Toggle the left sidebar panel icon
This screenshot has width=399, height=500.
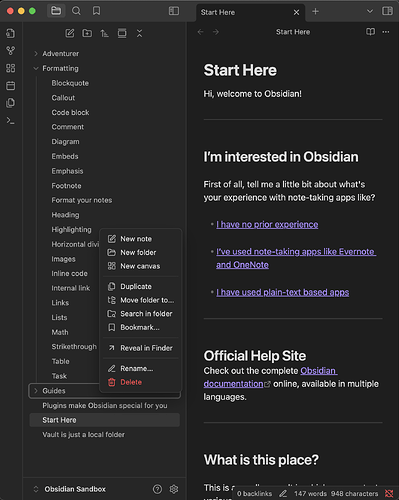coord(174,11)
